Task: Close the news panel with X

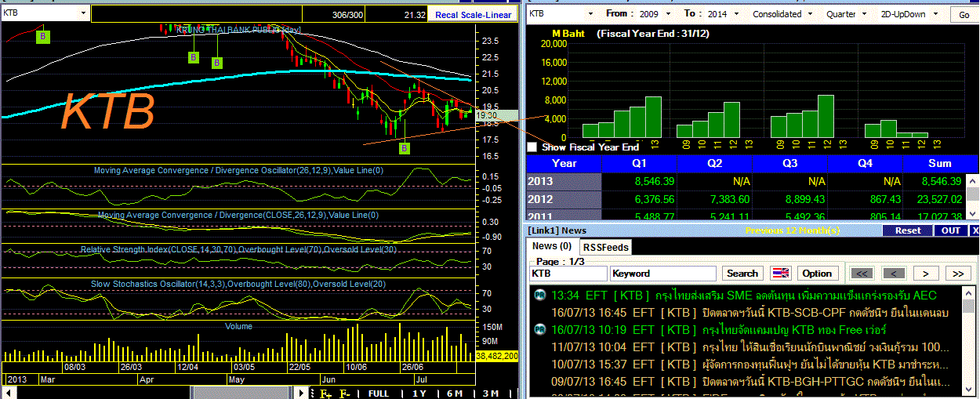Action: [975, 230]
